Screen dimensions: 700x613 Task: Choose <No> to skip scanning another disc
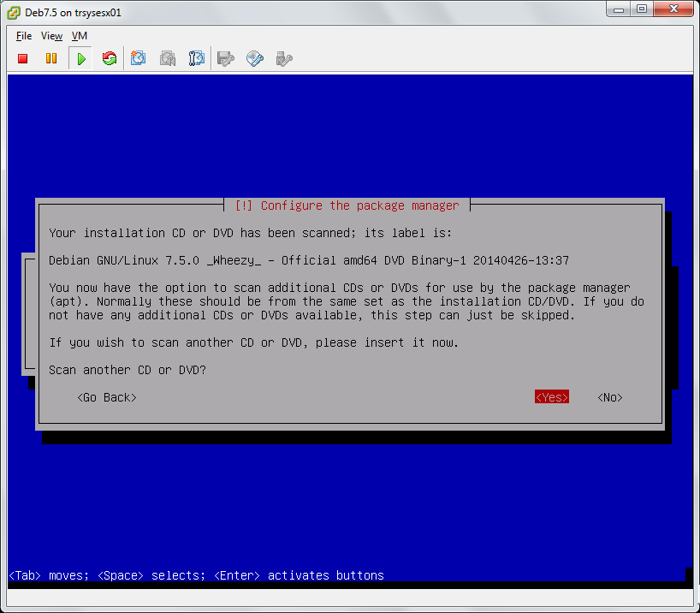(610, 397)
